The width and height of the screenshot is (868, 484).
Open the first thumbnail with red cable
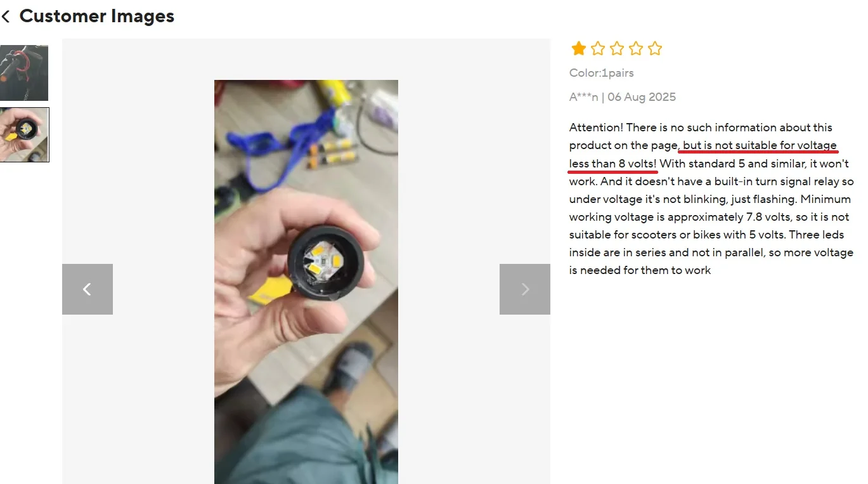pyautogui.click(x=24, y=72)
